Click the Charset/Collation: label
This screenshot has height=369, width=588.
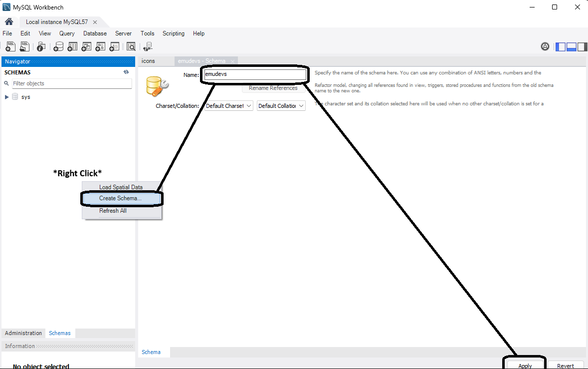[x=178, y=106]
